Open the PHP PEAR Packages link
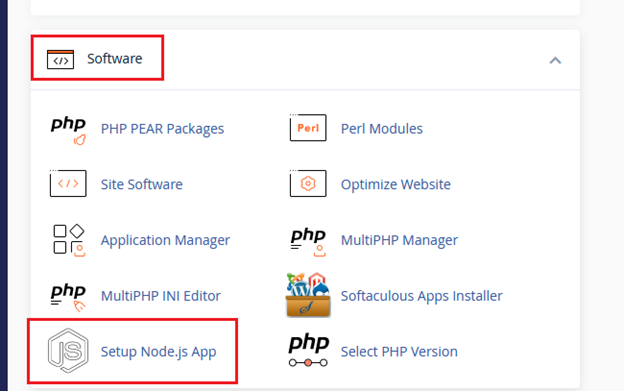 (162, 129)
